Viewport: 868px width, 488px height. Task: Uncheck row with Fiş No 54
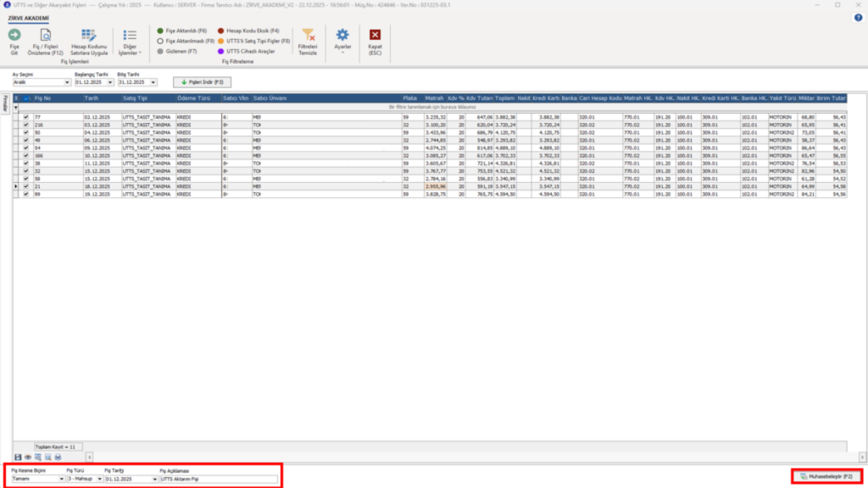(26, 148)
